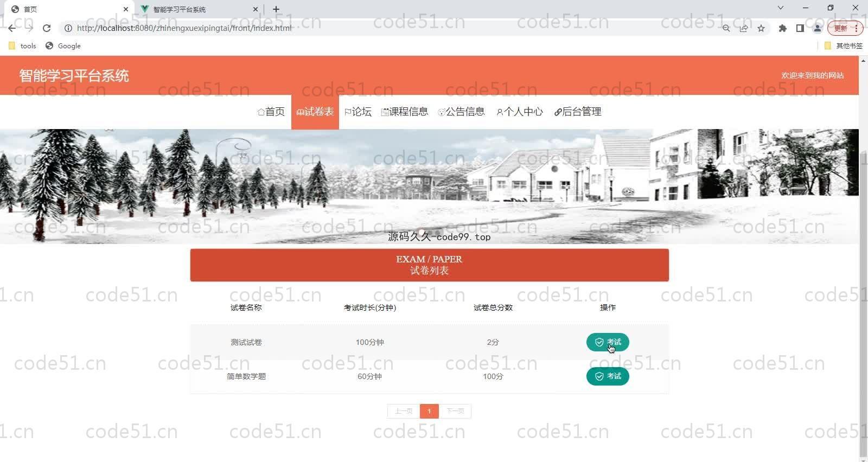The image size is (868, 462).
Task: Select 试卷表 in the navigation menu
Action: tap(315, 112)
